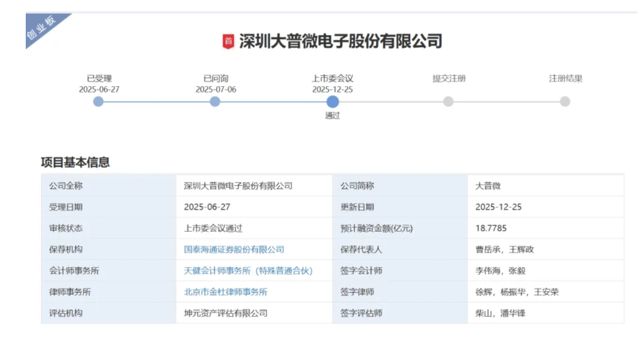The width and height of the screenshot is (644, 343).
Task: Click the 注册结果 gray timeline dot
Action: tap(565, 101)
